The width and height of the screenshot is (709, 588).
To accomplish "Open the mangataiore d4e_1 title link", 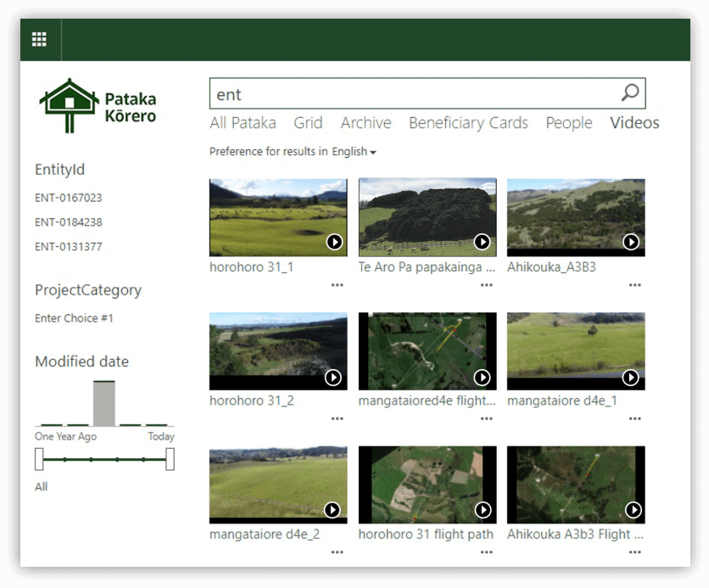I will (562, 400).
